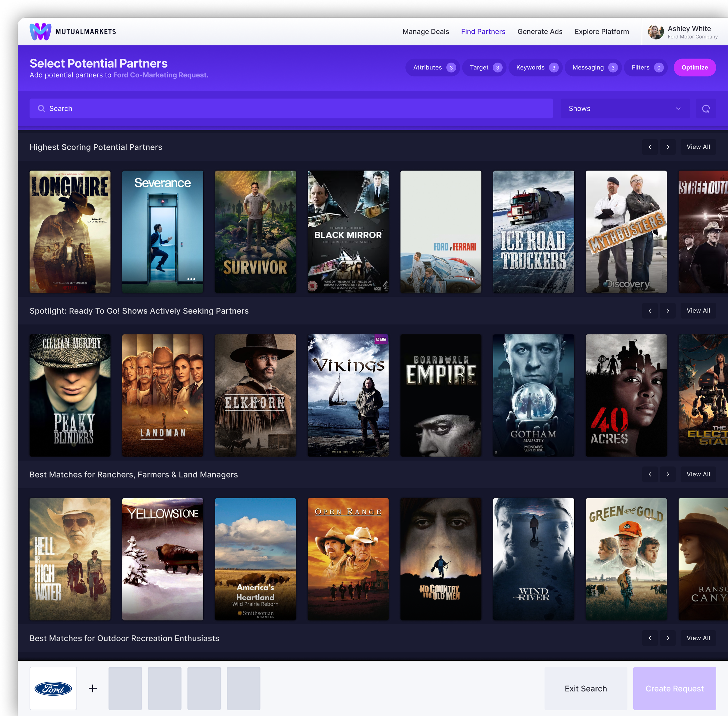Click the MutualMarkets logo icon
728x716 pixels.
point(40,31)
